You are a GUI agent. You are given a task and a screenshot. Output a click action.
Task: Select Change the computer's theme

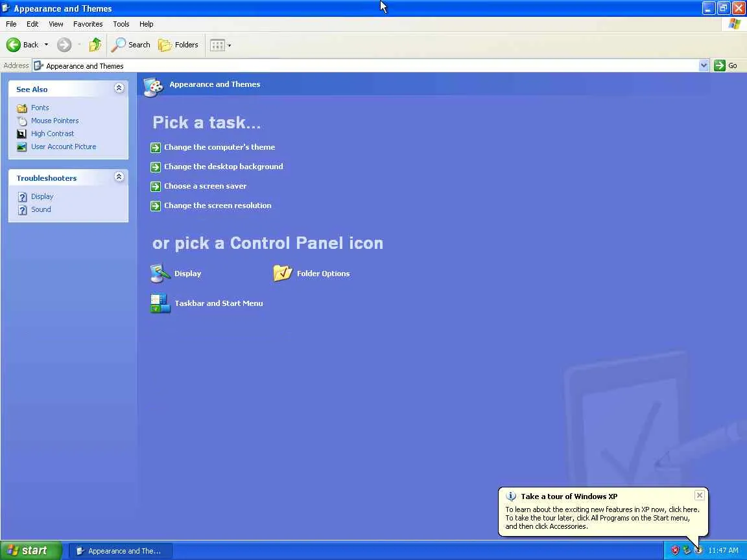pos(220,147)
